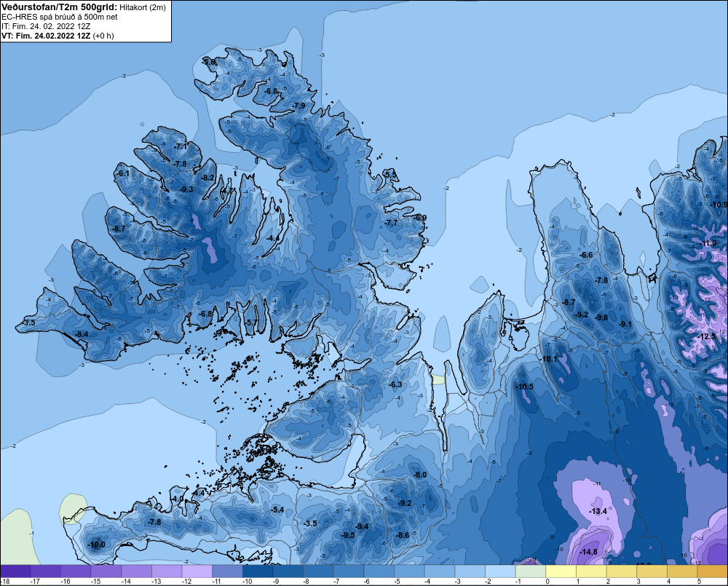Screen dimensions: 728x586
Task: Click the legend swatch between -4 and -3
Action: (439, 571)
